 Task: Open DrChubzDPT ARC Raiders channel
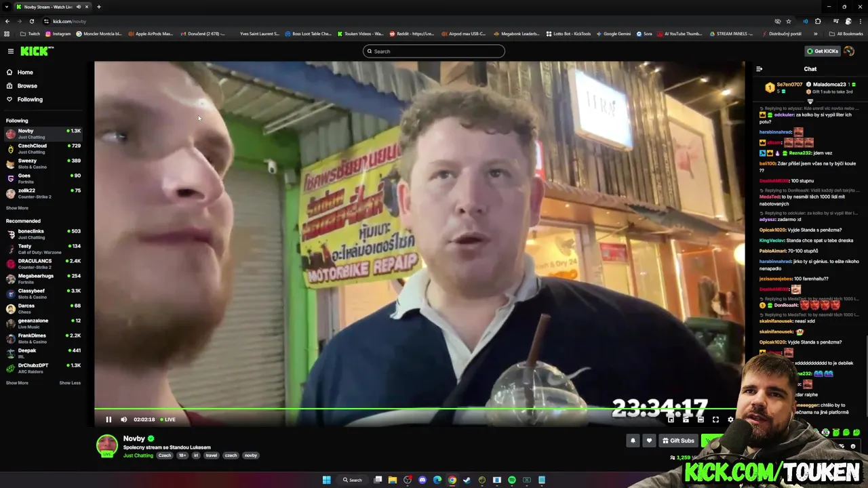43,368
